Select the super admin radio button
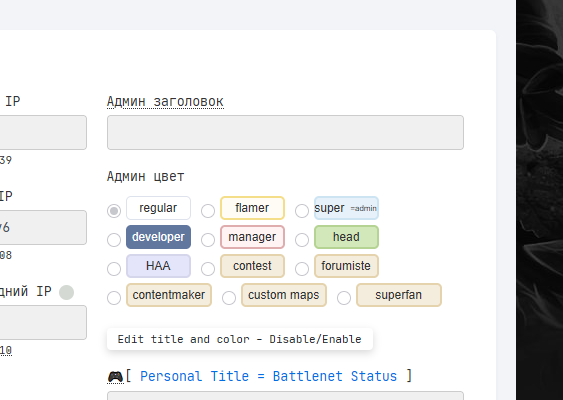563x400 pixels. pos(302,211)
